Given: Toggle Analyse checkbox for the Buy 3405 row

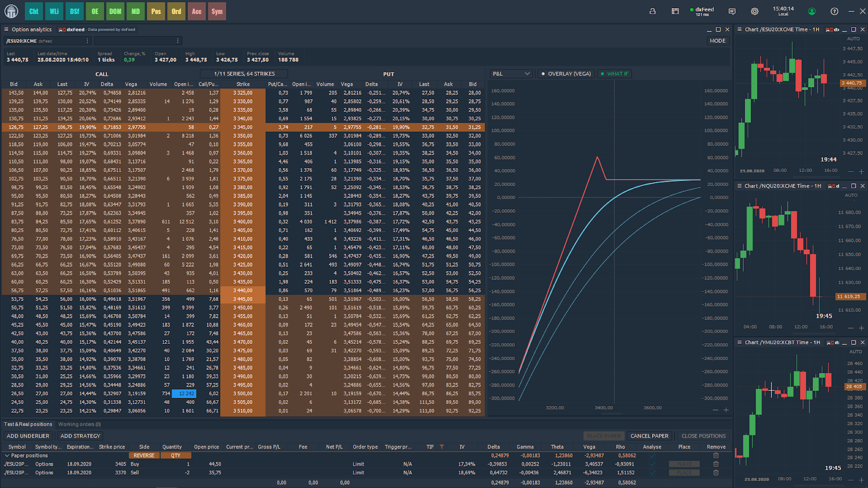Looking at the screenshot, I should (x=652, y=464).
